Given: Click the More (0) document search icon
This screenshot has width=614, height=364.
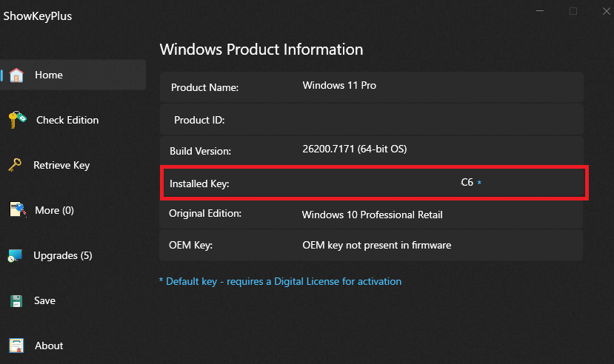Looking at the screenshot, I should [18, 210].
